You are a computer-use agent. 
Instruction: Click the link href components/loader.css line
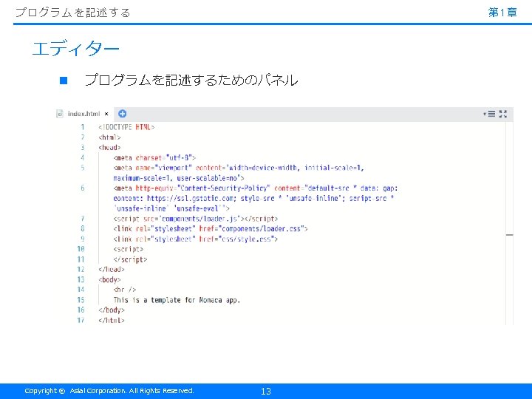point(211,229)
